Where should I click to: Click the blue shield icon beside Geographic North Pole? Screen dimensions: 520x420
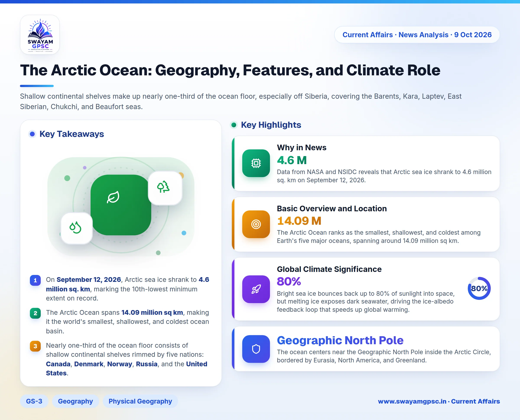click(x=256, y=349)
